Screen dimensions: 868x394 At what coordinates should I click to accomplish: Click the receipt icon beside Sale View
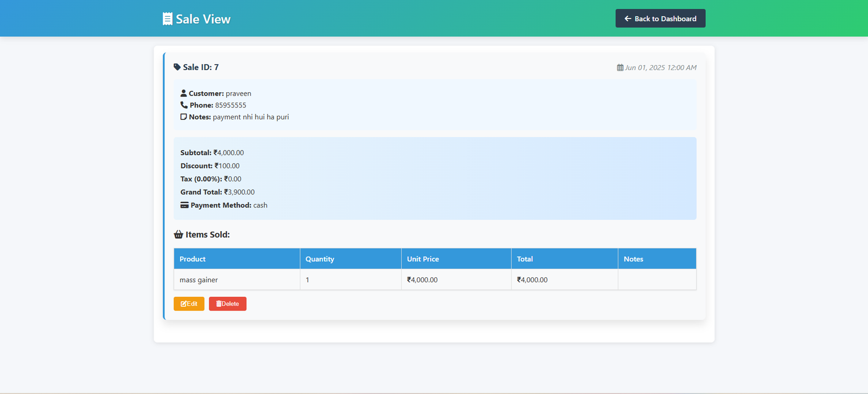168,19
